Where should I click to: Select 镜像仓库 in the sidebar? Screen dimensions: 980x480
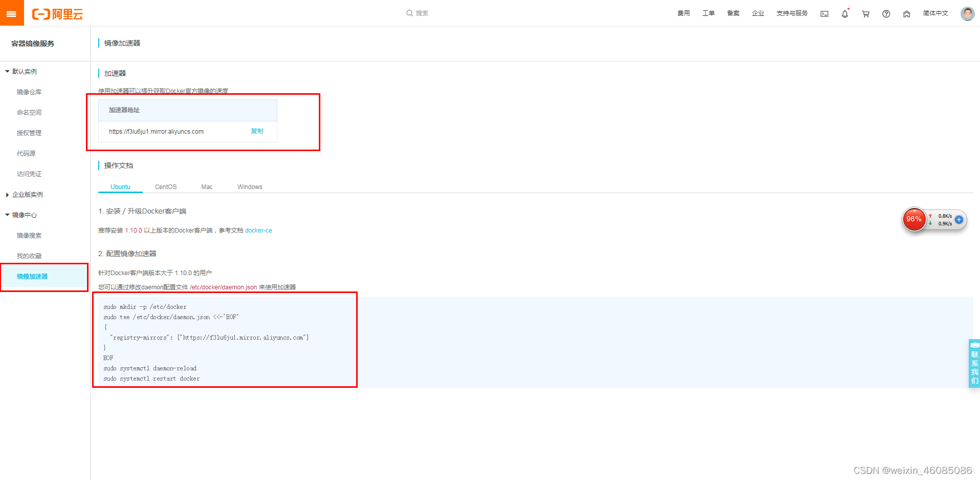pyautogui.click(x=29, y=92)
